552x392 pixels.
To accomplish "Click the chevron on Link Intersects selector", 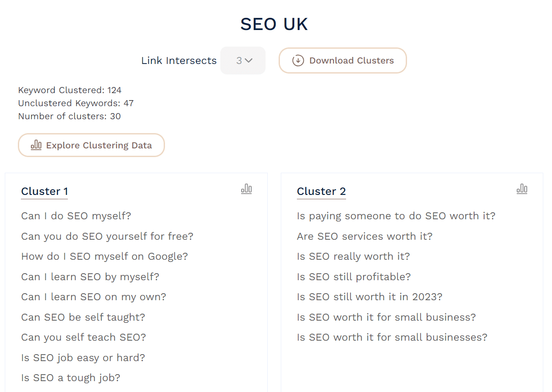I will coord(249,60).
